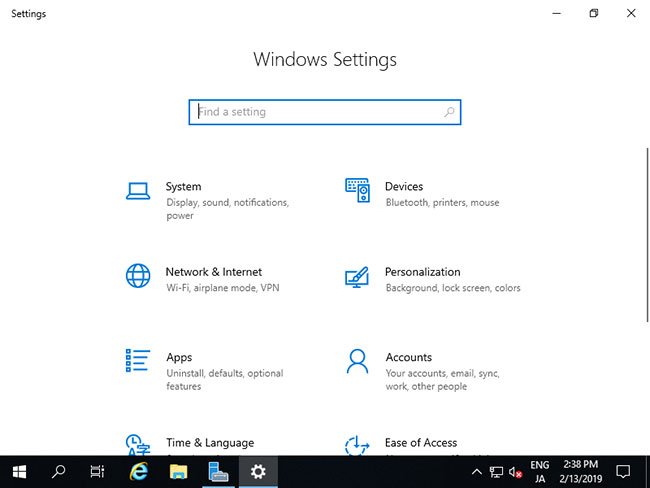Screen dimensions: 650x488
Task: Click 'Bluetooth, printers, mouse' description
Action: tap(442, 202)
